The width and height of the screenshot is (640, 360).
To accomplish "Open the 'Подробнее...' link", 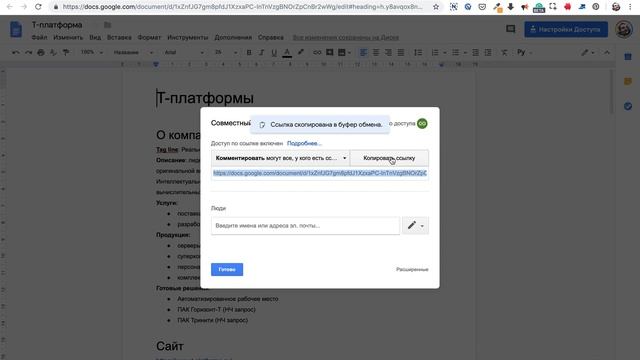I will [304, 143].
